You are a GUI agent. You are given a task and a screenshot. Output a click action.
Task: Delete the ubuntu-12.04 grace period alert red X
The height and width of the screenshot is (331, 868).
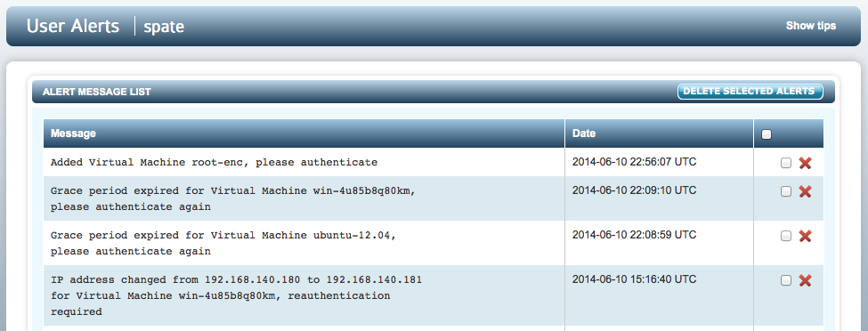[x=805, y=236]
